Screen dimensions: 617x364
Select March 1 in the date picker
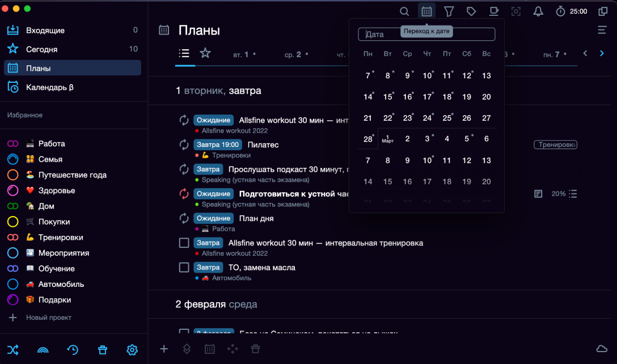[x=387, y=138]
